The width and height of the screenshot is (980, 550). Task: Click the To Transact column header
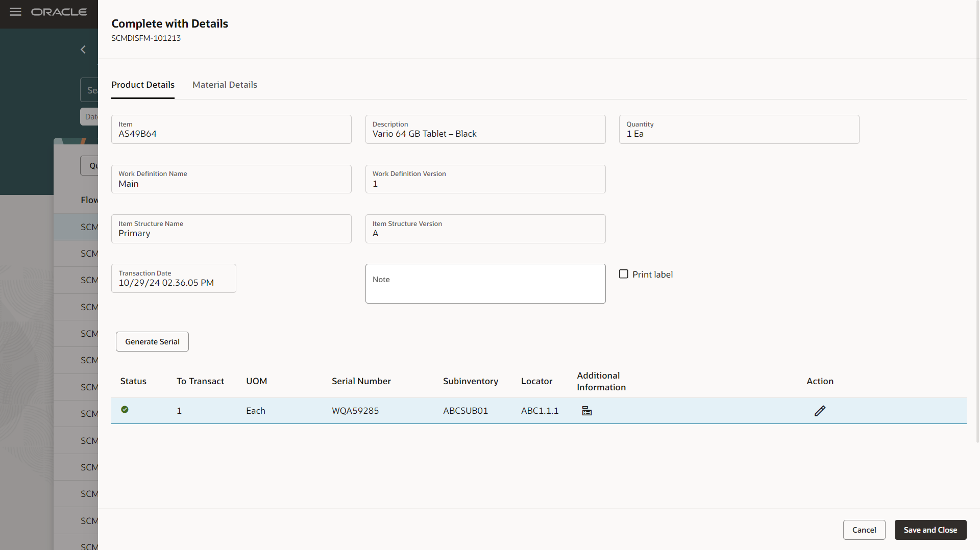(200, 381)
